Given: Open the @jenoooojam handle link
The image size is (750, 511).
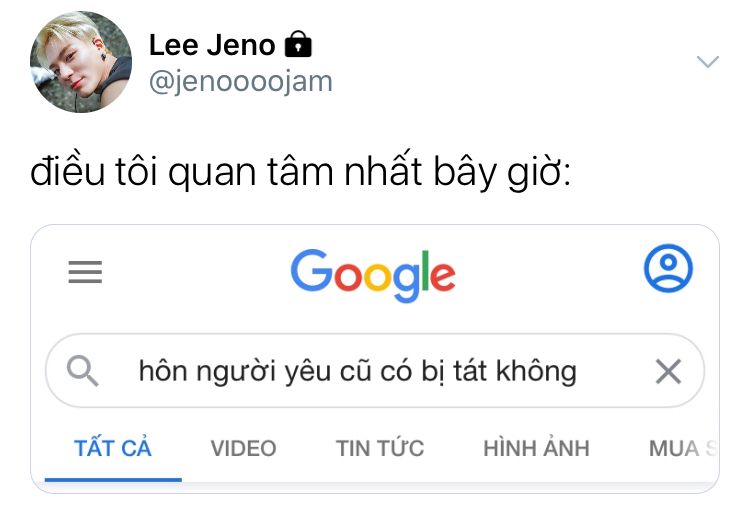Looking at the screenshot, I should pos(241,82).
